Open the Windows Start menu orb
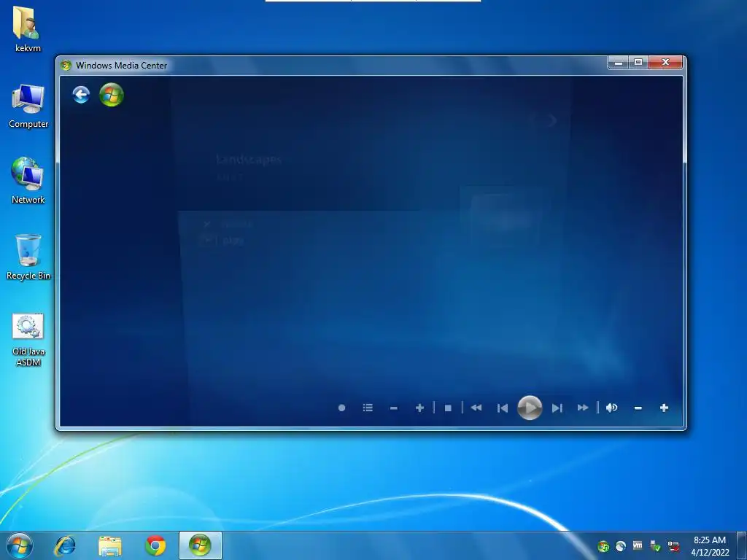The image size is (747, 560). pos(20,545)
